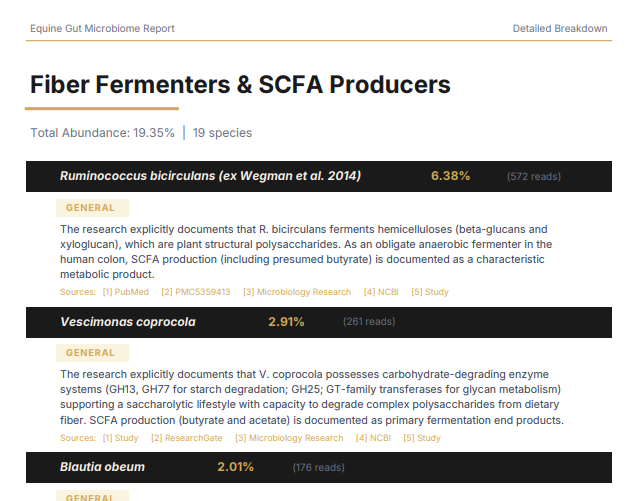Open the ResearchGate source link
Viewport: 634px width, 501px height.
point(186,438)
